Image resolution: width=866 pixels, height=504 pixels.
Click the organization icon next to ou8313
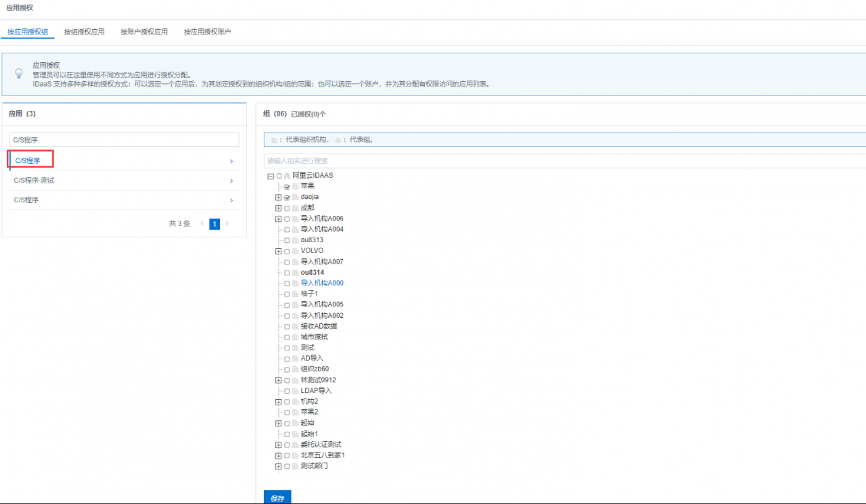coord(295,240)
